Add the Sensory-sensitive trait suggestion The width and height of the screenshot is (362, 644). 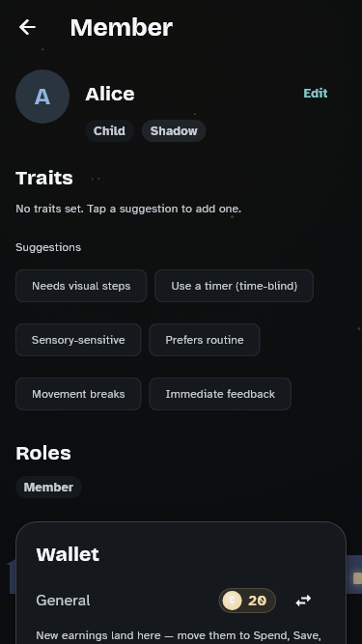(78, 340)
